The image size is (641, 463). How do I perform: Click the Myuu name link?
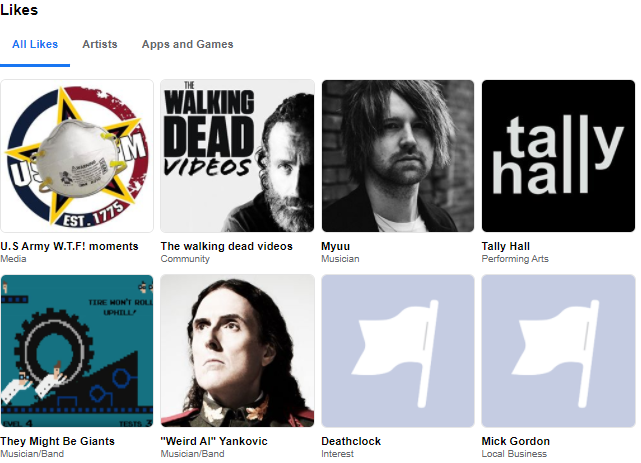[336, 246]
